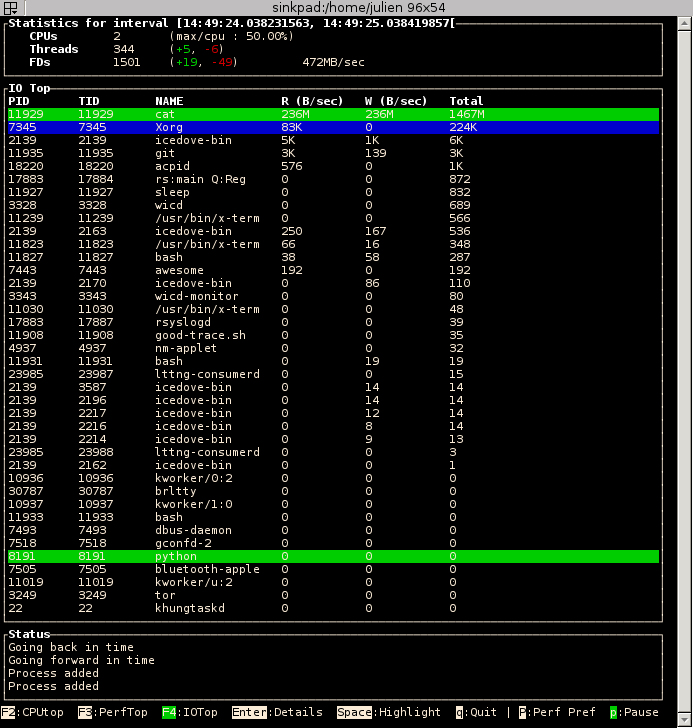Click q:Quit in the bottom bar

(478, 712)
